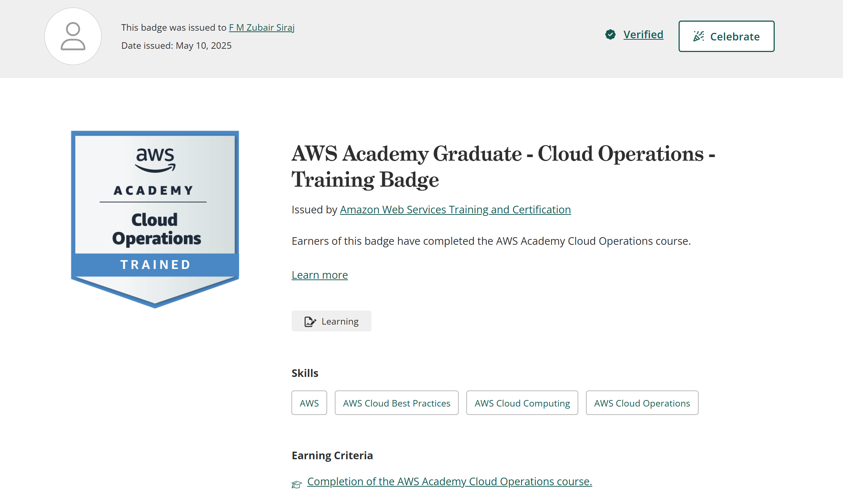
Task: Open F M Zubair Siraj's profile link
Action: pos(262,27)
